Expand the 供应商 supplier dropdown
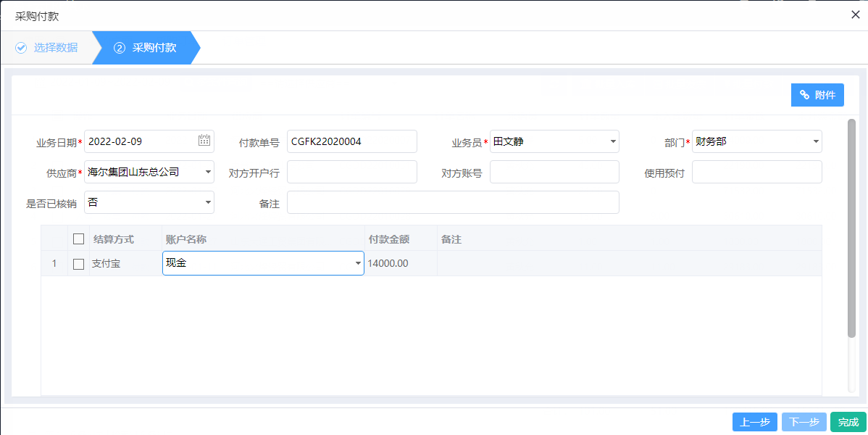868x435 pixels. pyautogui.click(x=208, y=172)
